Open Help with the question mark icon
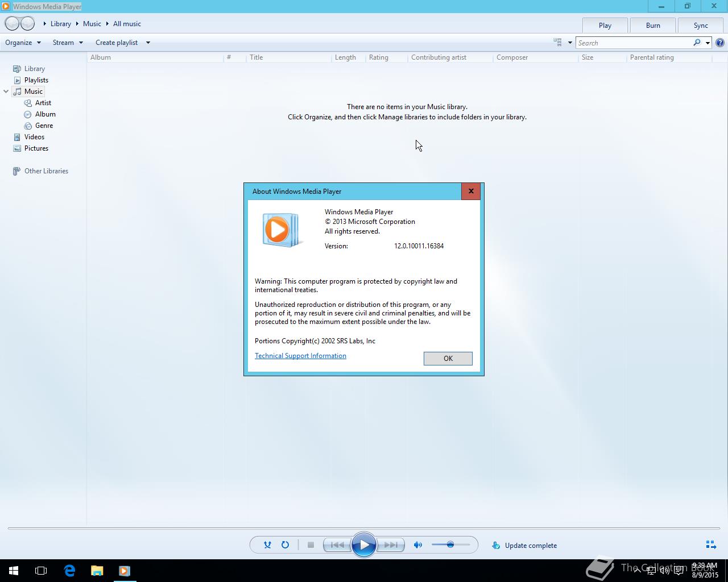Image resolution: width=728 pixels, height=582 pixels. coord(720,43)
